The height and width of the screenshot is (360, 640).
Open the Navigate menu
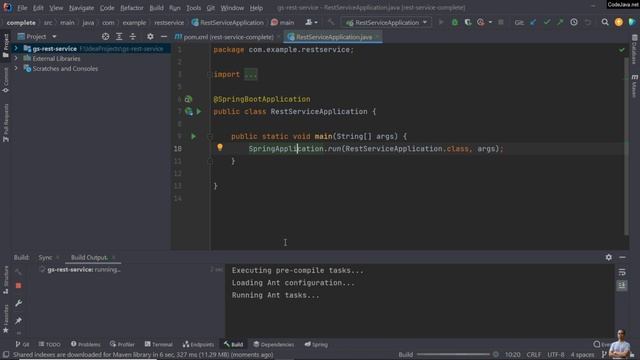click(x=81, y=8)
